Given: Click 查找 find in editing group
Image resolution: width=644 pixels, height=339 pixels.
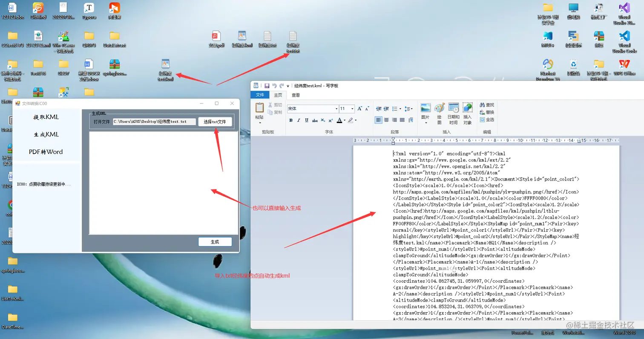Looking at the screenshot, I should (x=487, y=105).
